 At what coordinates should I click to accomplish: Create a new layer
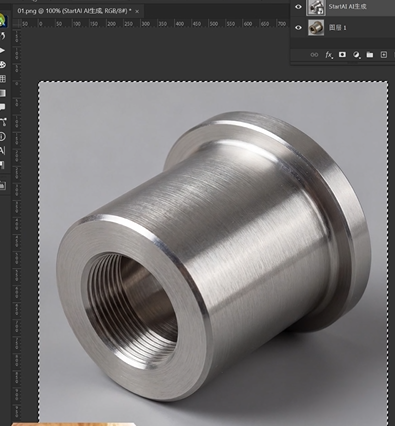point(384,55)
